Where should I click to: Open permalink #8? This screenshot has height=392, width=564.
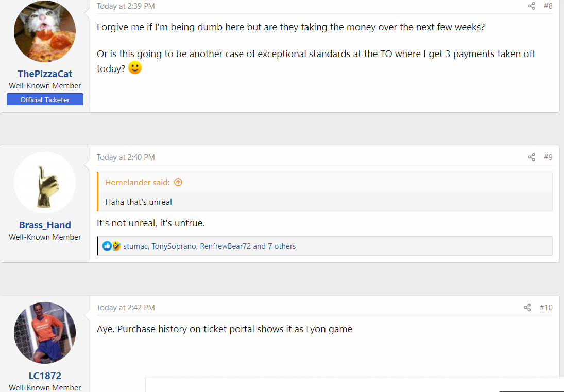pos(548,6)
